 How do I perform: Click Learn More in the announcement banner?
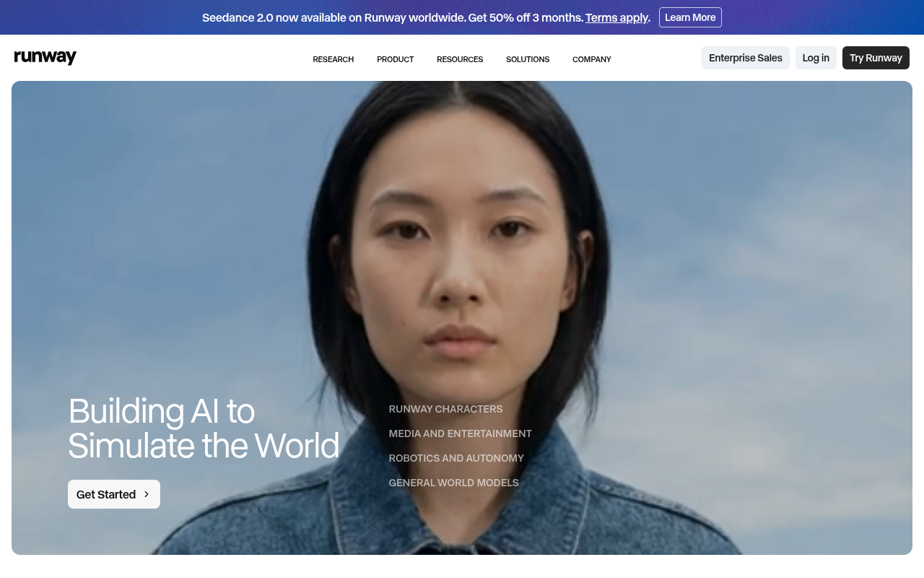690,17
